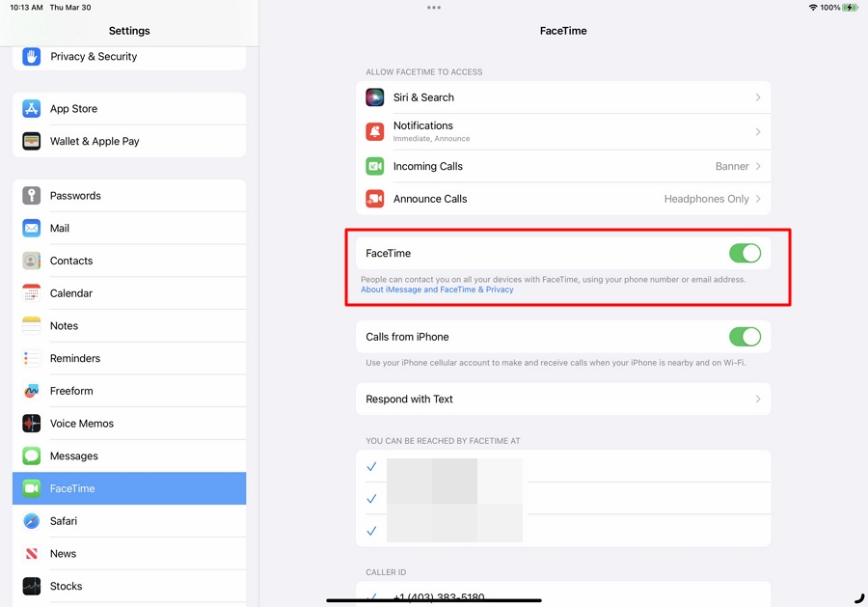Tap the Mail envelope icon
The image size is (868, 607).
point(32,228)
